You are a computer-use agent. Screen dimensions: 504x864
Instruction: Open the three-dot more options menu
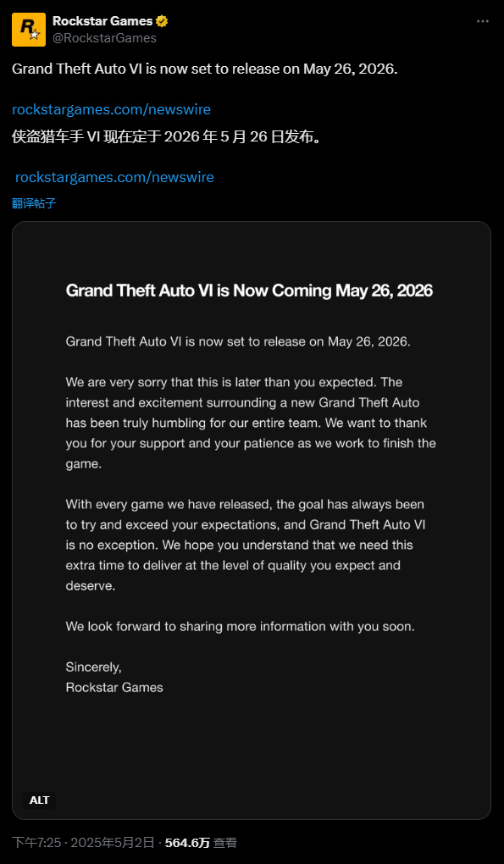pyautogui.click(x=483, y=21)
